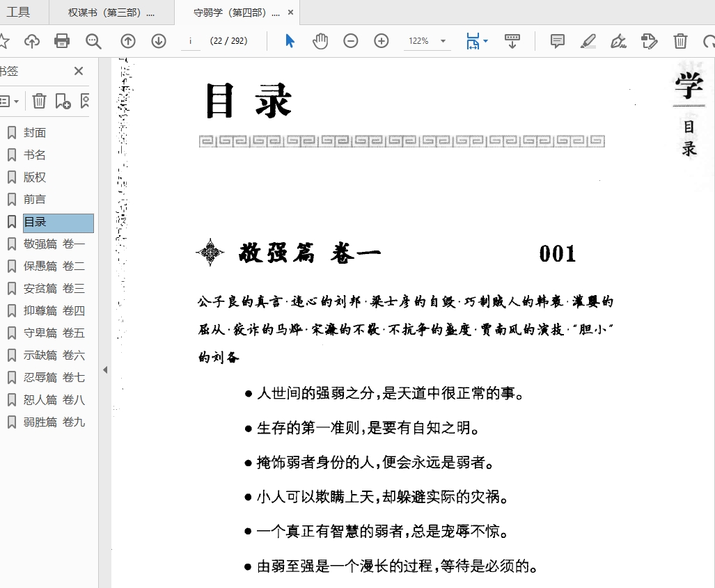Choose the arrow selection tool

click(x=290, y=41)
